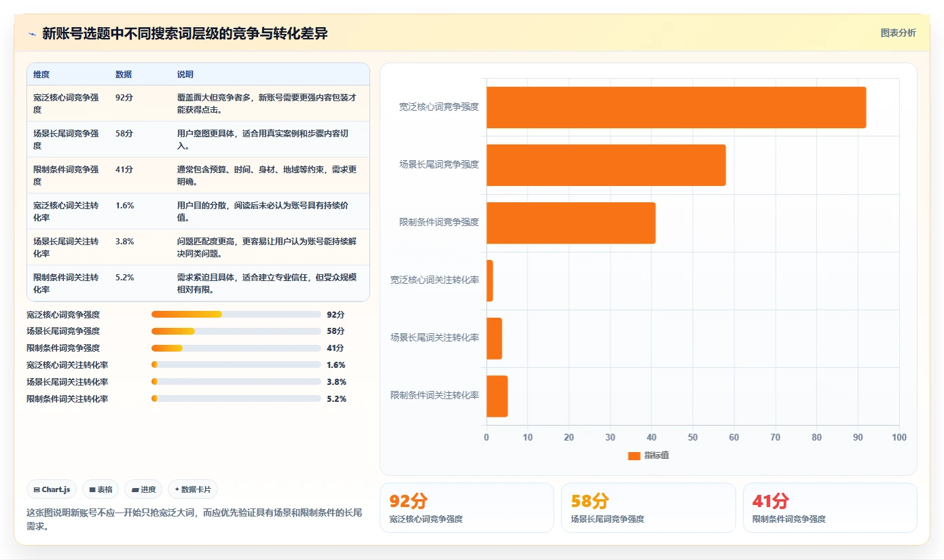The height and width of the screenshot is (560, 944).
Task: Click the table description starting 用户意图更具体
Action: [263, 139]
